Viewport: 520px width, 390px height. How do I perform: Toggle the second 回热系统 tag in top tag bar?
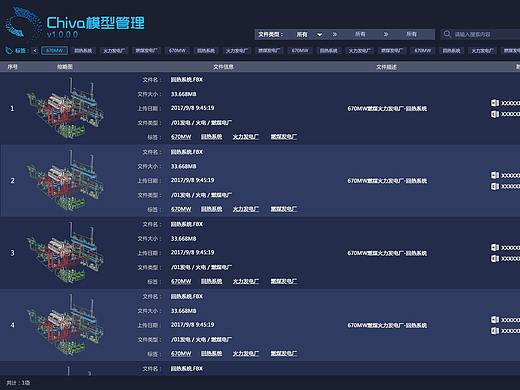click(x=206, y=51)
